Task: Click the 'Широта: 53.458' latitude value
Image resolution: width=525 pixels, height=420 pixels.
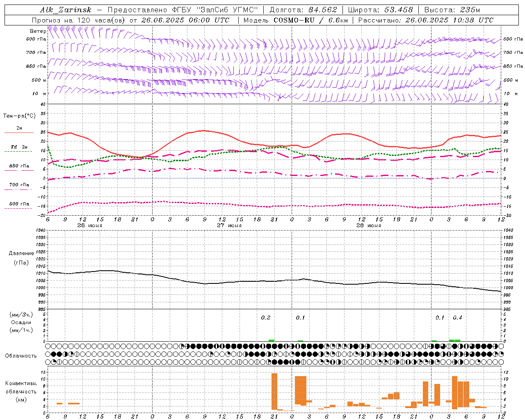Action: [380, 10]
